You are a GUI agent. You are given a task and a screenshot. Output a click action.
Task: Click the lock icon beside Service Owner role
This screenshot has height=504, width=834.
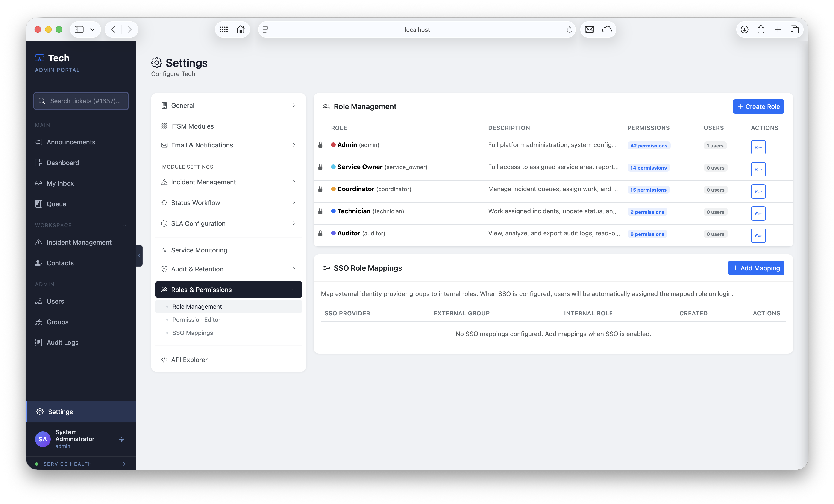pos(320,167)
